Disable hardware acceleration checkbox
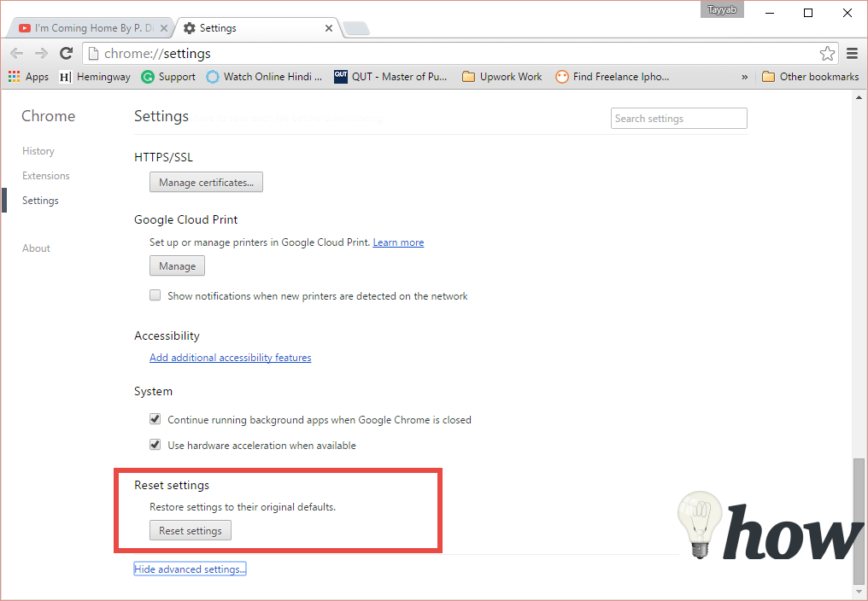The image size is (868, 601). tap(155, 445)
